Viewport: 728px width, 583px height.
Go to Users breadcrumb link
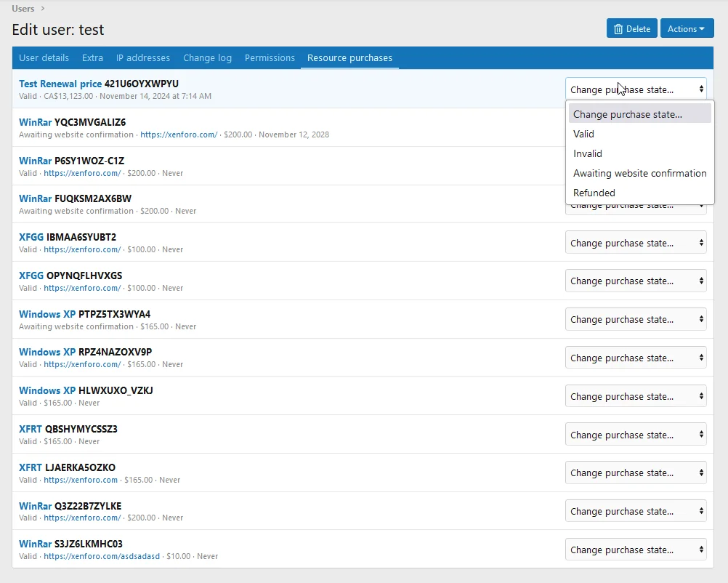23,9
